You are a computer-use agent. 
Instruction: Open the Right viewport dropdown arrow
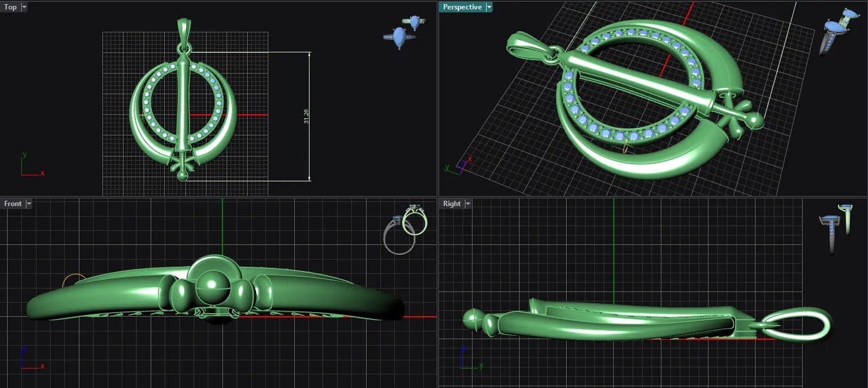468,204
